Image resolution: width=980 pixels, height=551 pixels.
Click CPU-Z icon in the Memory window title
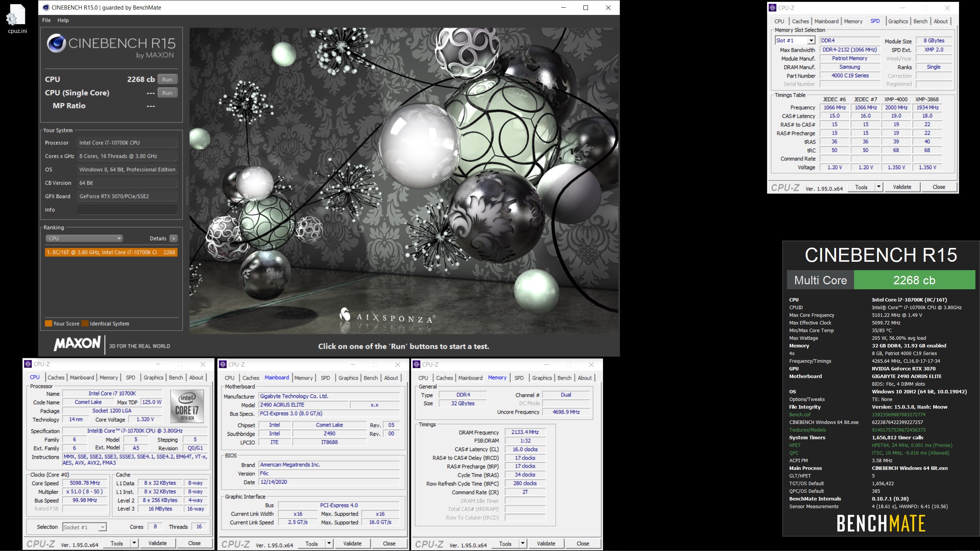416,364
